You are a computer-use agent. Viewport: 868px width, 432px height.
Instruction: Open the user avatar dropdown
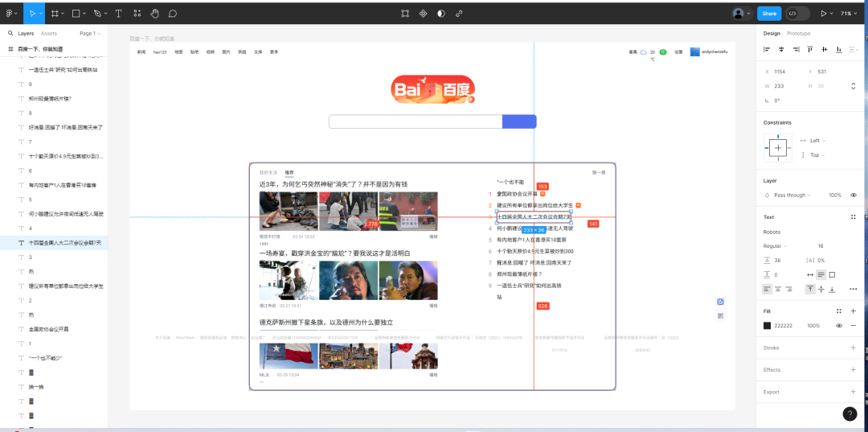(742, 14)
